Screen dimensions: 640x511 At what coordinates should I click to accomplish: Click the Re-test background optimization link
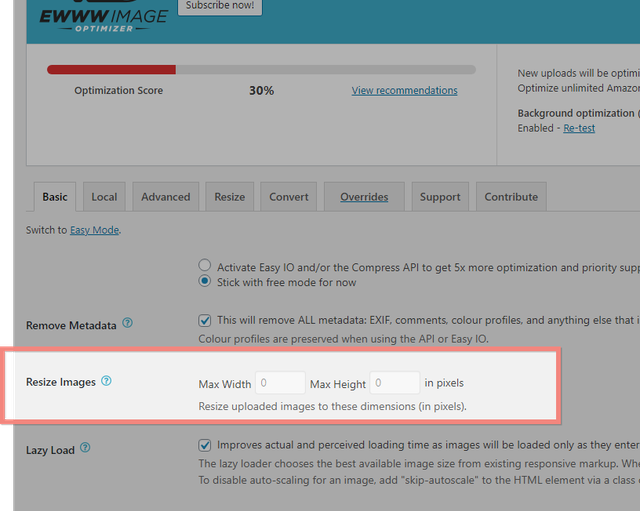pos(579,128)
